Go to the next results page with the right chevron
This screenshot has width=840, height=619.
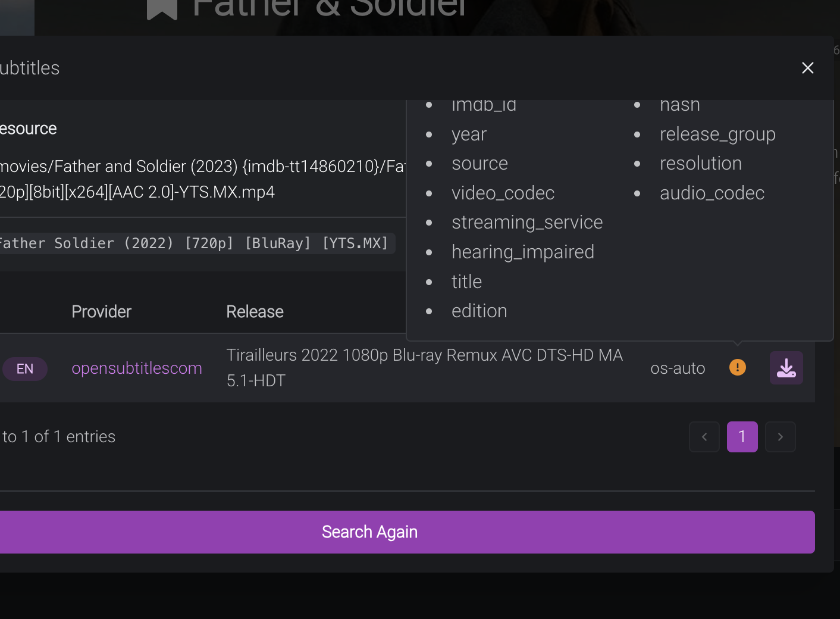tap(780, 436)
